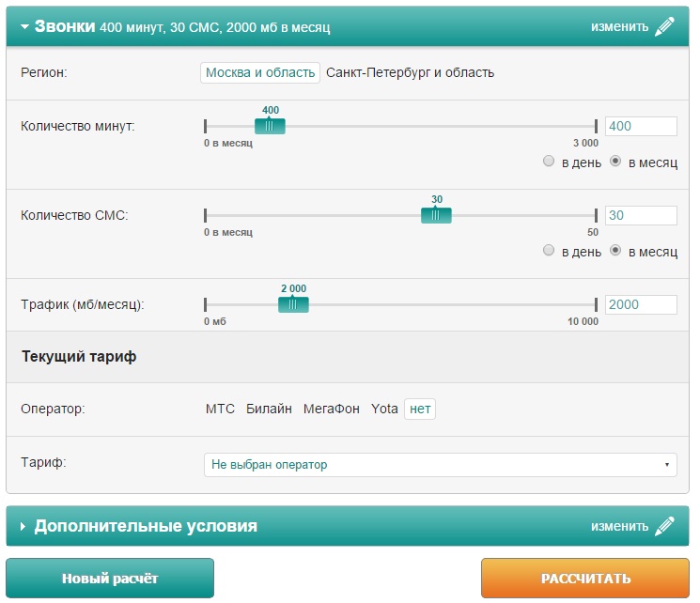Image resolution: width=700 pixels, height=603 pixels.
Task: Choose 'в день' for SMS count
Action: (550, 251)
